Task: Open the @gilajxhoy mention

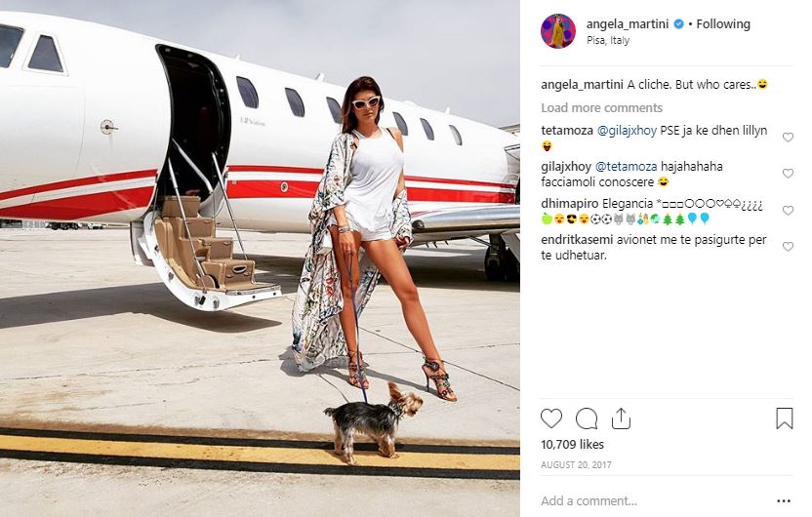Action: click(627, 131)
